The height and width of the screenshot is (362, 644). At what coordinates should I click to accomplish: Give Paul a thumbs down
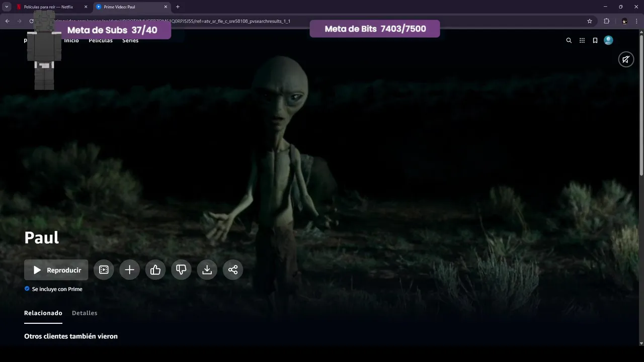(x=181, y=270)
